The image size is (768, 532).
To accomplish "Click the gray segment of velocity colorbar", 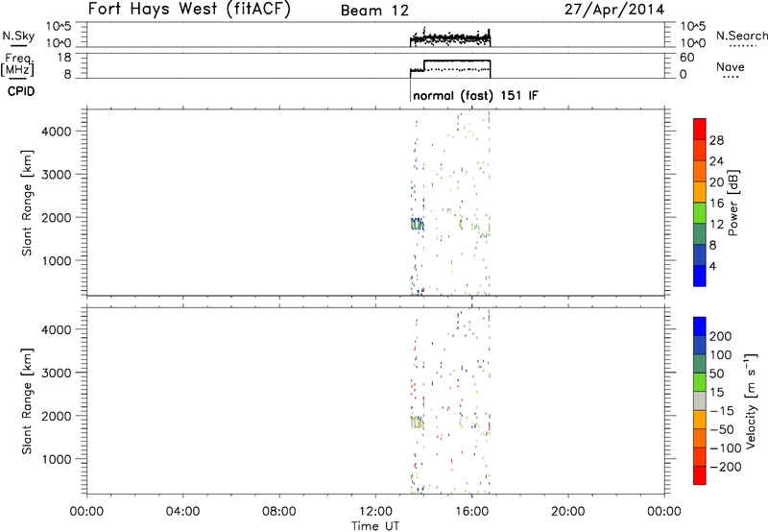I will (x=700, y=400).
